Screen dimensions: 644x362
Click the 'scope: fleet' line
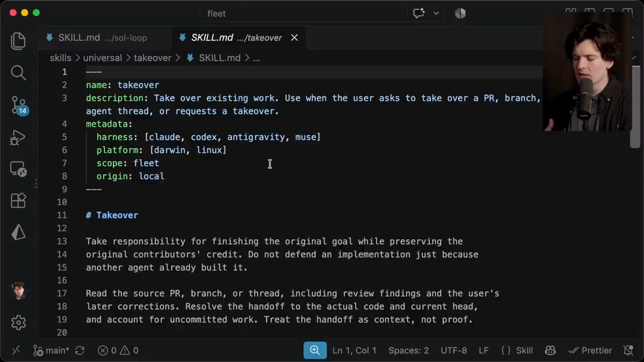coord(128,163)
